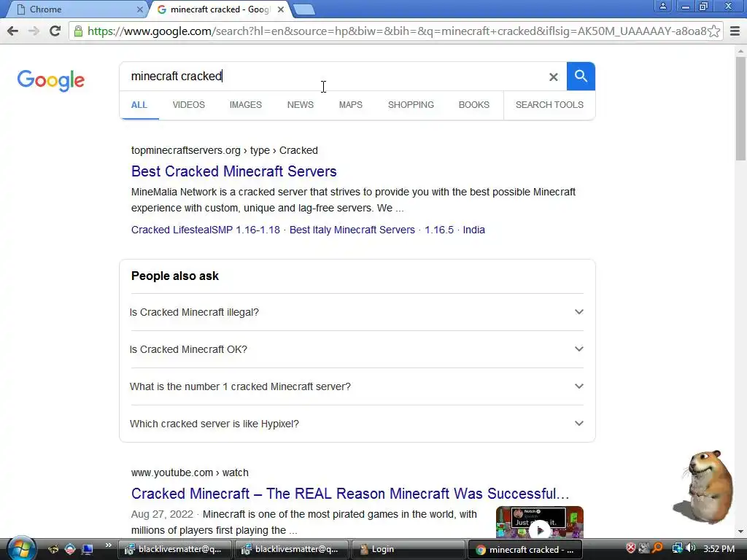
Task: Click the 'topminecraftservers.org › type › Cracked' breadcrumb
Action: pyautogui.click(x=225, y=150)
